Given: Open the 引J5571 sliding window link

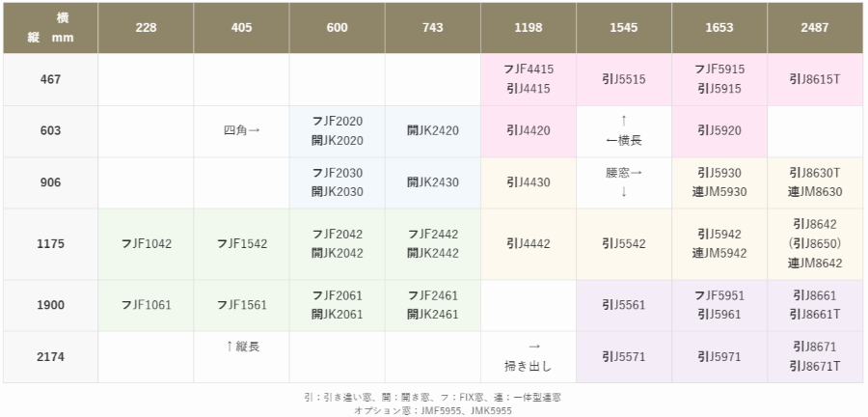Looking at the screenshot, I should [x=624, y=357].
